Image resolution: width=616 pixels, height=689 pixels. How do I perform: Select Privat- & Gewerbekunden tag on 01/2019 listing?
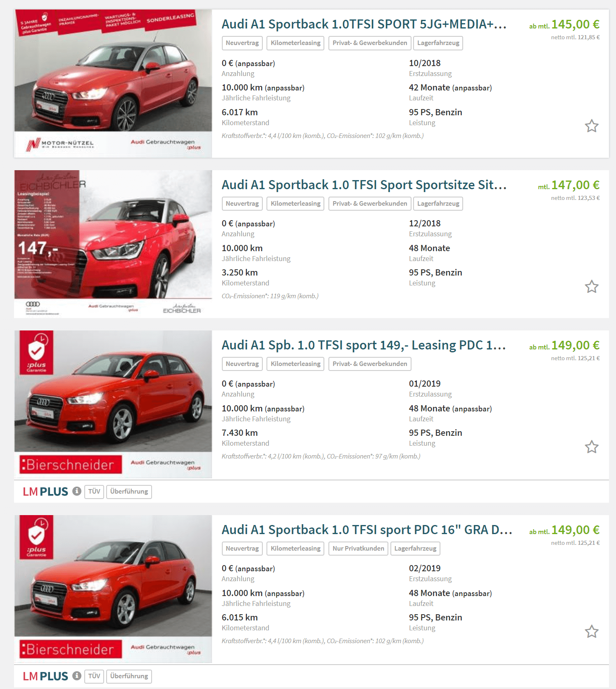pyautogui.click(x=370, y=364)
